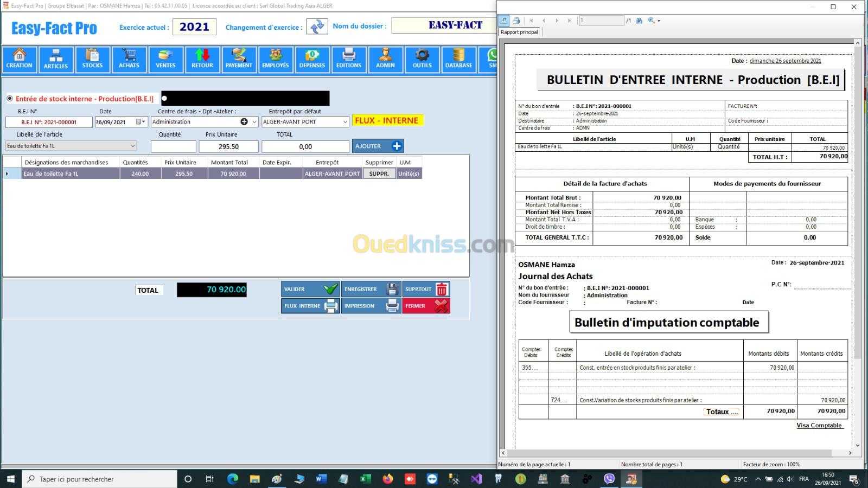Open Firefox from the Windows taskbar
This screenshot has height=488, width=868.
pyautogui.click(x=387, y=479)
